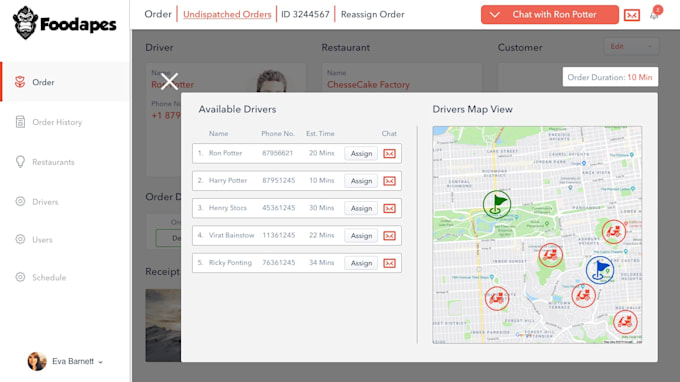Click the ID 3244567 breadcrumb
The width and height of the screenshot is (680, 382).
tap(305, 14)
